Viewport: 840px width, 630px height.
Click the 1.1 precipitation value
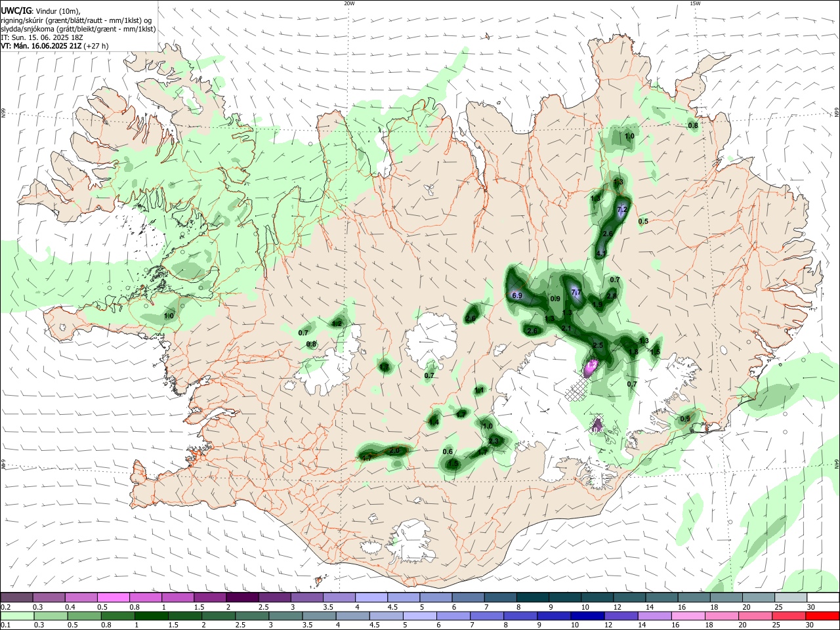tap(479, 390)
